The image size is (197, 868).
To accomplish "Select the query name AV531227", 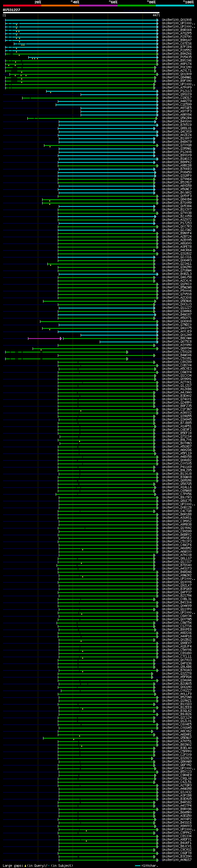I will (11, 10).
